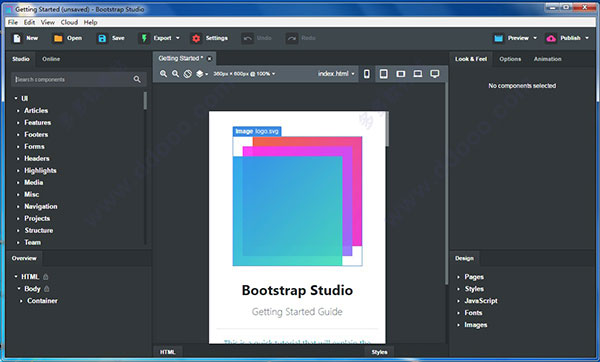Open the Cloud menu
The width and height of the screenshot is (600, 362).
coord(69,22)
